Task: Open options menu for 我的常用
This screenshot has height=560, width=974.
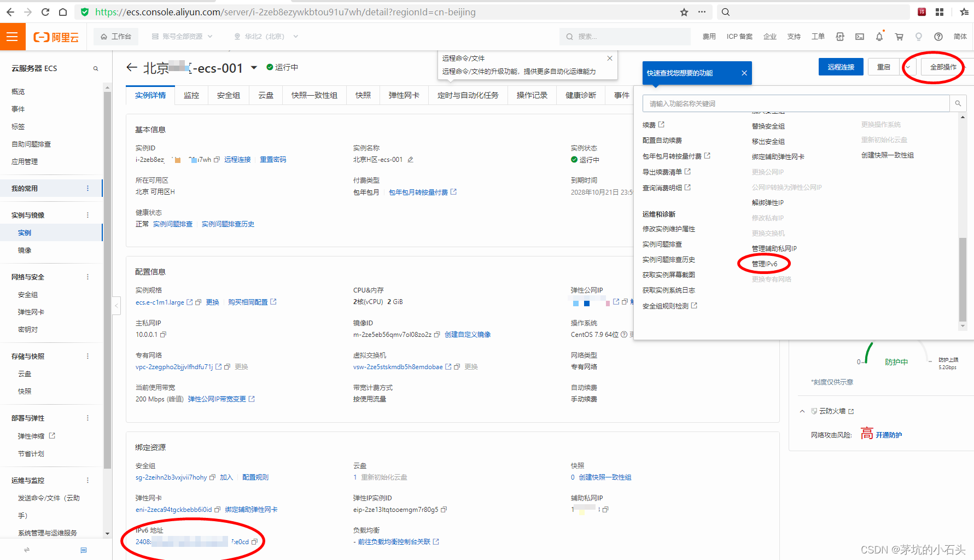Action: (88, 189)
